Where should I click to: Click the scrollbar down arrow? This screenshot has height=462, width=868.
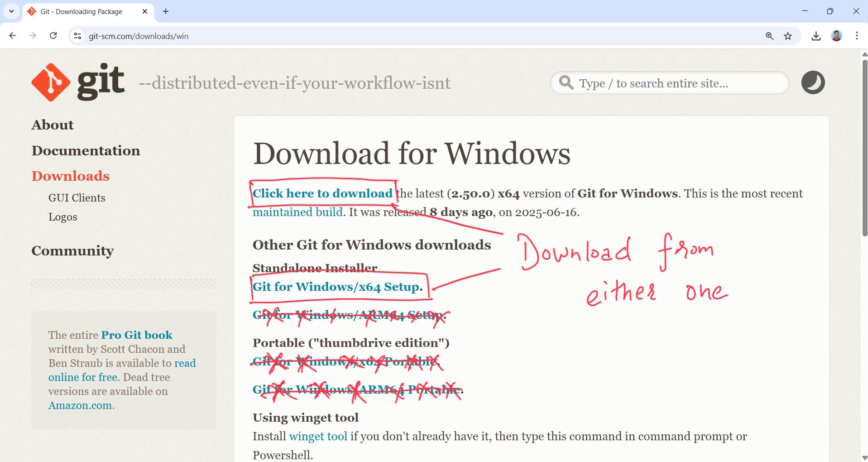click(x=864, y=458)
